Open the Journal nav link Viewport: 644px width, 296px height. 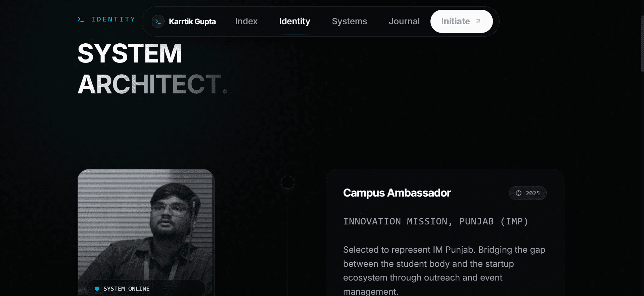click(404, 21)
